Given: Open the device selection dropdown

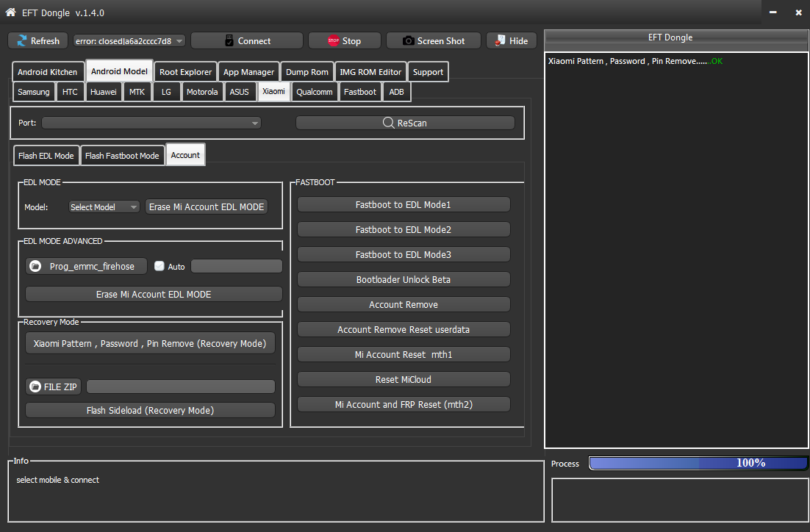Looking at the screenshot, I should [x=129, y=41].
